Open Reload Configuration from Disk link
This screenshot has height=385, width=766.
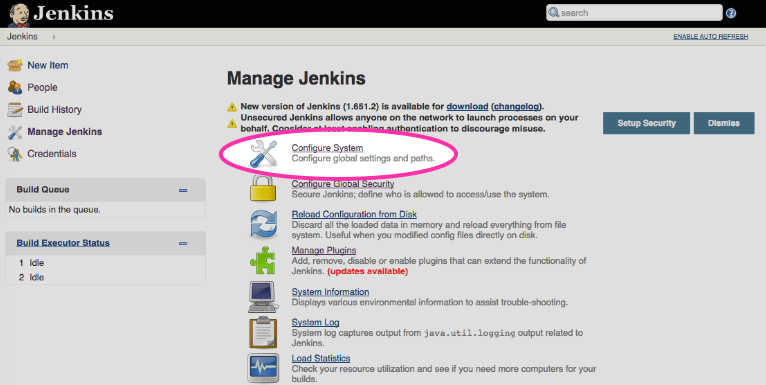tap(354, 214)
